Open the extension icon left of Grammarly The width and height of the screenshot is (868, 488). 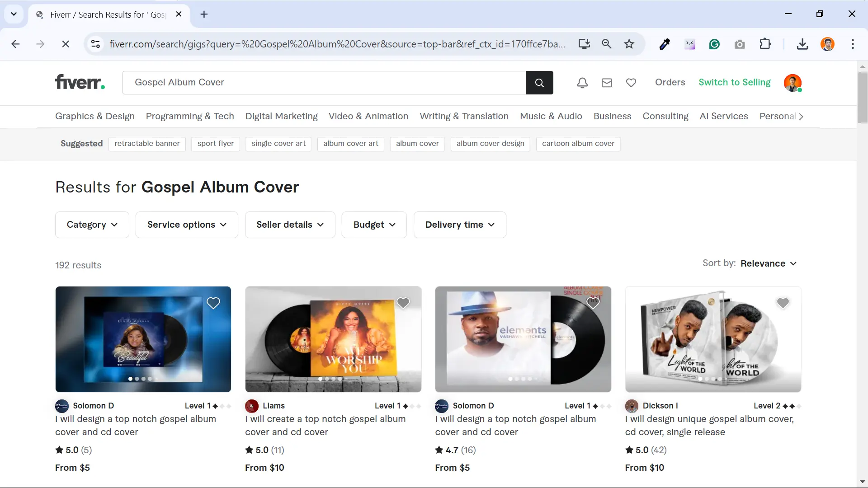click(x=690, y=44)
